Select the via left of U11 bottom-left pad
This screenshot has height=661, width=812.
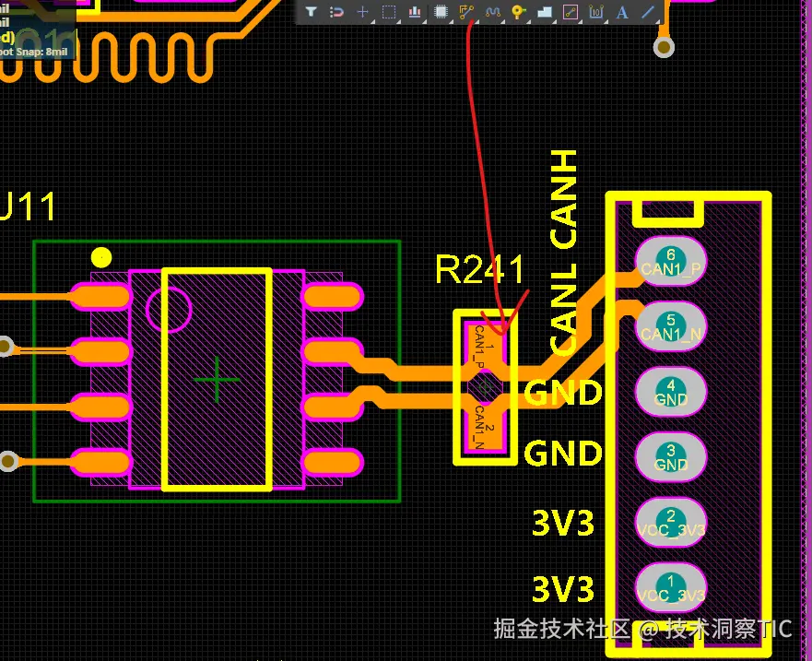click(x=7, y=461)
